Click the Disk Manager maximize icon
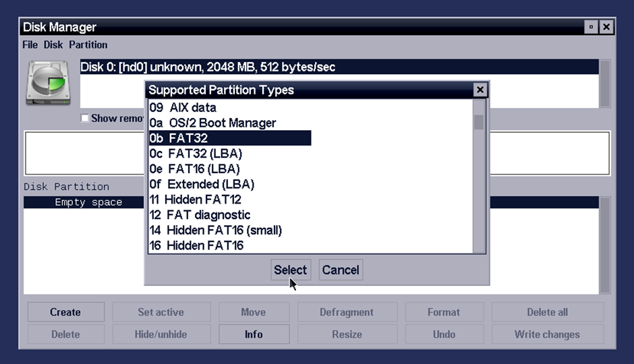 click(591, 27)
